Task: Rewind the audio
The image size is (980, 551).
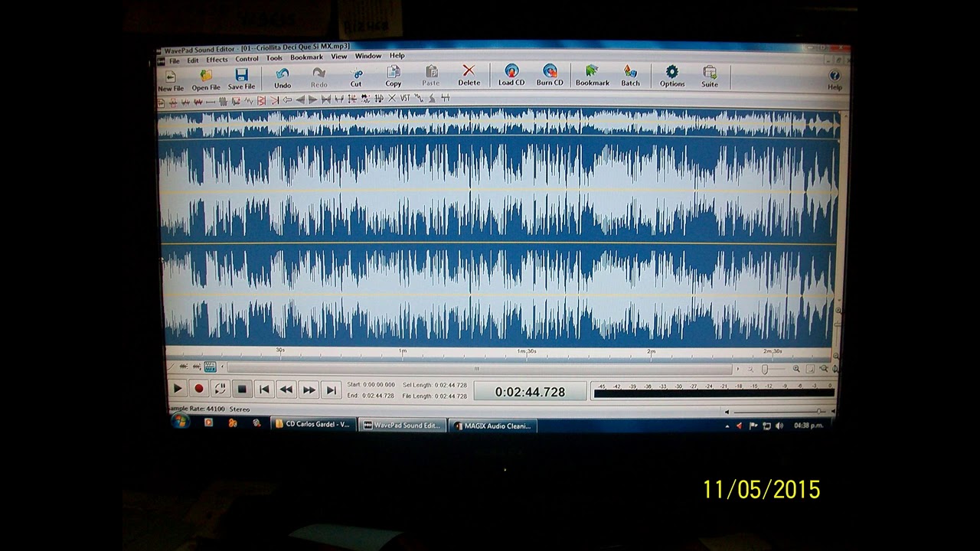Action: 286,390
